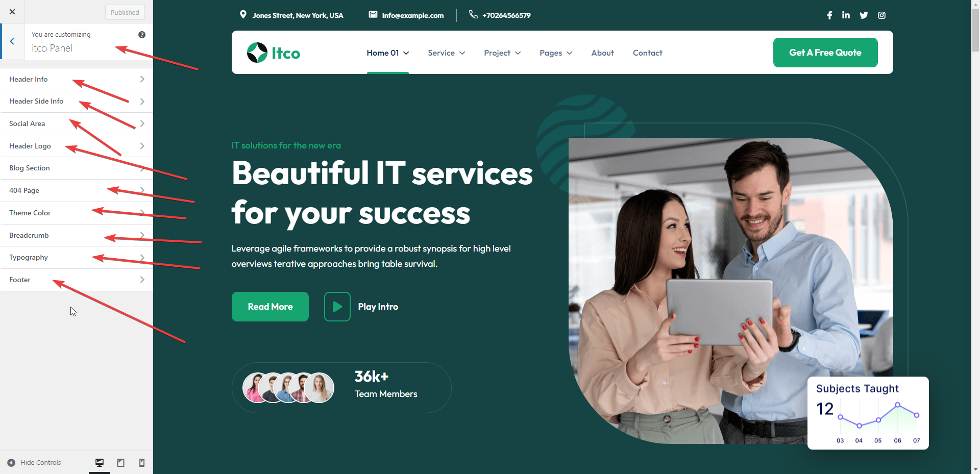Image resolution: width=980 pixels, height=474 pixels.
Task: Expand the Service menu dropdown
Action: (447, 53)
